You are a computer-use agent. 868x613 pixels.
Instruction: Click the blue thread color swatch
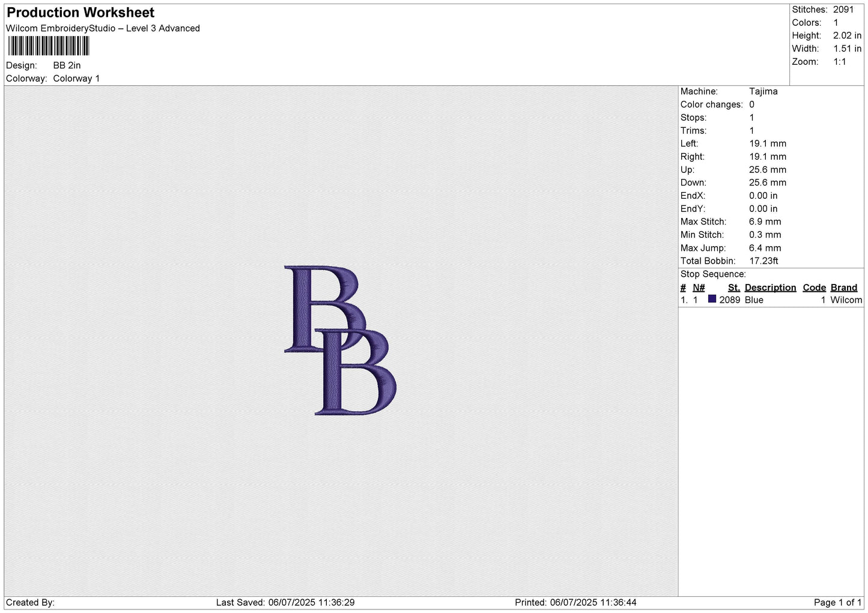712,299
